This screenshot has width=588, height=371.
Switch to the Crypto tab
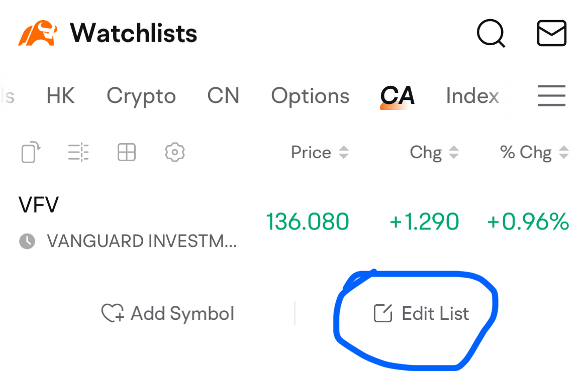141,96
